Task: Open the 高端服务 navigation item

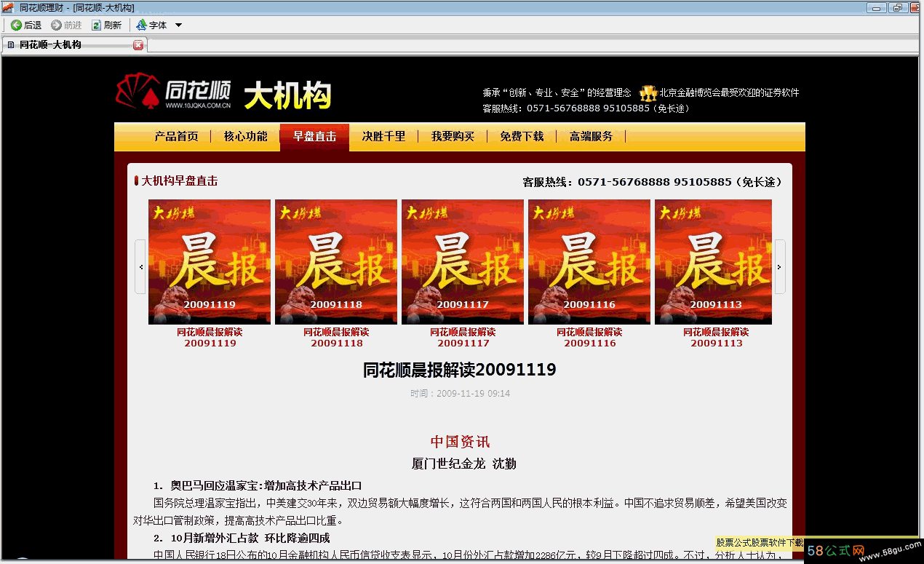Action: pos(591,137)
